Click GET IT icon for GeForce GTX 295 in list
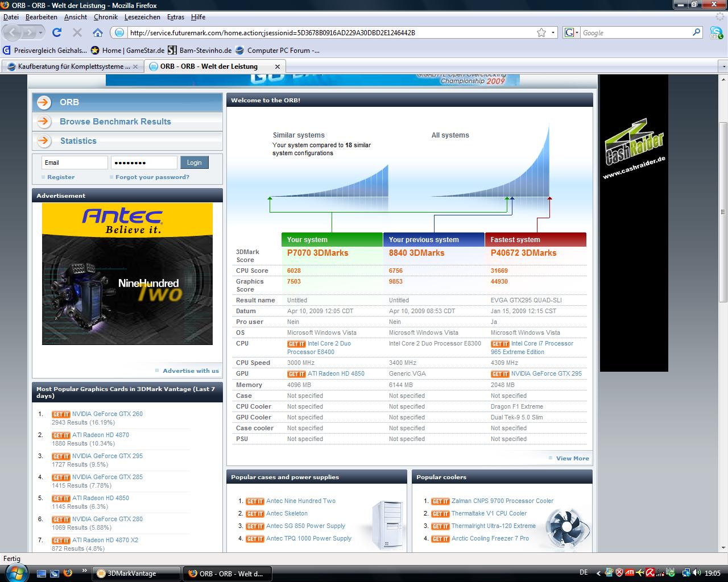728x582 pixels. point(61,456)
